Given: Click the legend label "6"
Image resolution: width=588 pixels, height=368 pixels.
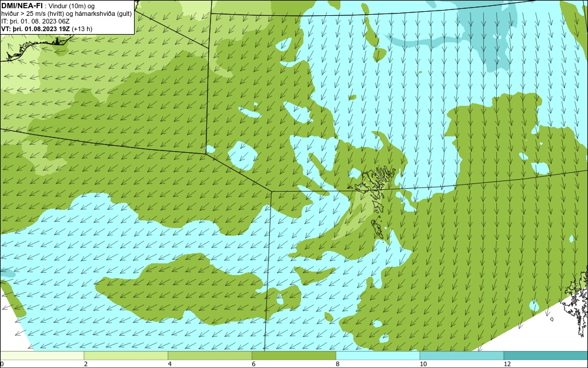Looking at the screenshot, I should point(254,364).
